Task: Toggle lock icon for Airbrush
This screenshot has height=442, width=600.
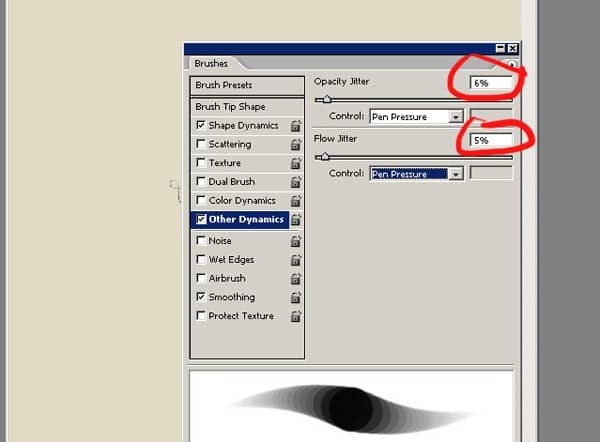Action: 296,279
